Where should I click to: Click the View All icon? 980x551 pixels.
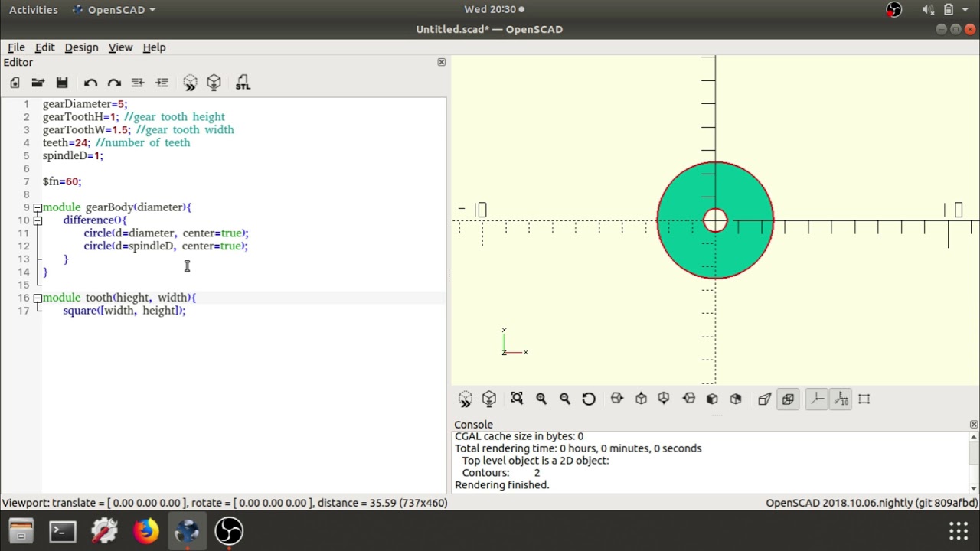517,399
